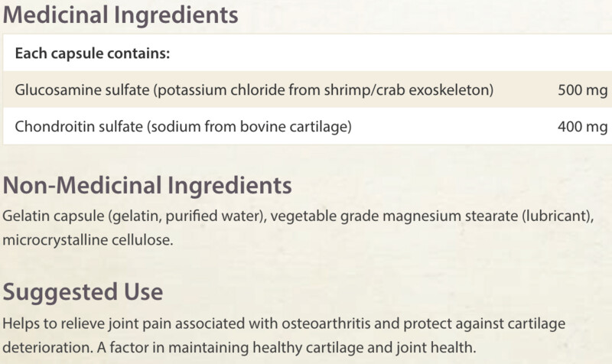Screen dimensions: 612x364
Task: Click the Non-Medicinal Ingredients heading
Action: coord(147,185)
